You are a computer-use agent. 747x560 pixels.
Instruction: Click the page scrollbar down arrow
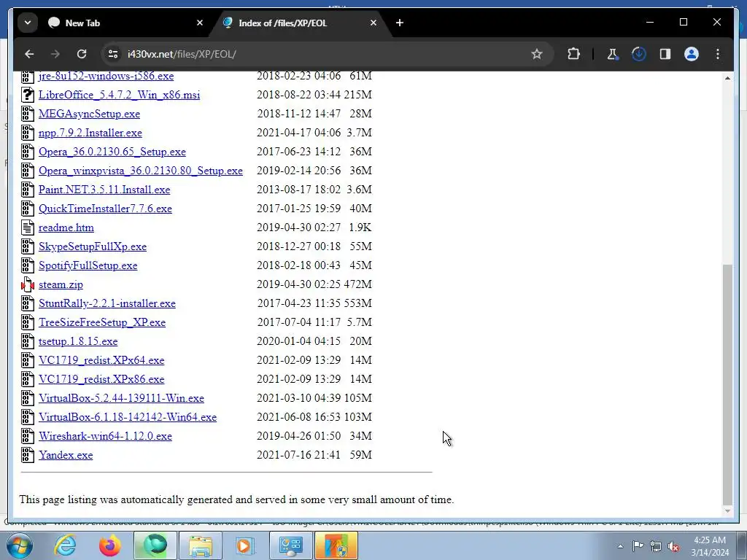click(x=727, y=511)
